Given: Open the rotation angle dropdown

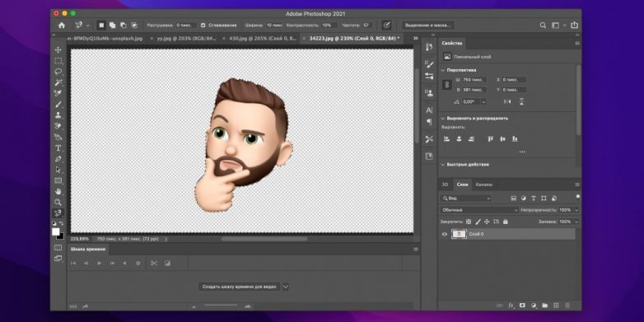Looking at the screenshot, I should point(483,101).
